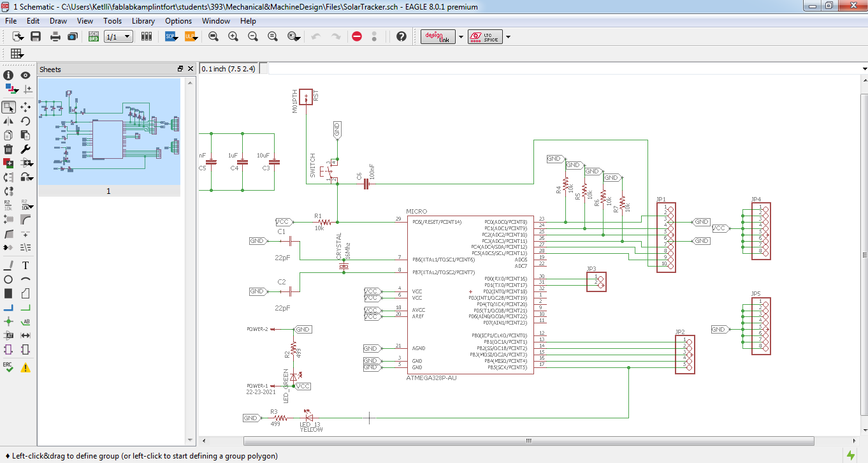This screenshot has height=463, width=868.
Task: Click the Go traffic-light icon
Action: tap(374, 36)
